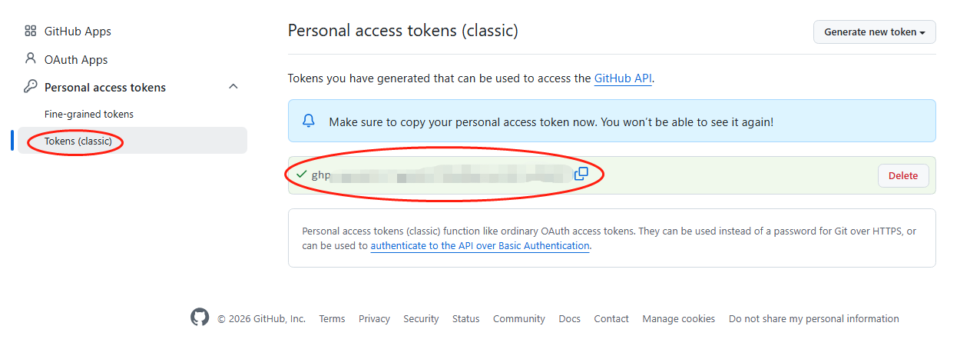Click the bell icon in the notice banner
The width and height of the screenshot is (980, 346).
pyautogui.click(x=309, y=121)
